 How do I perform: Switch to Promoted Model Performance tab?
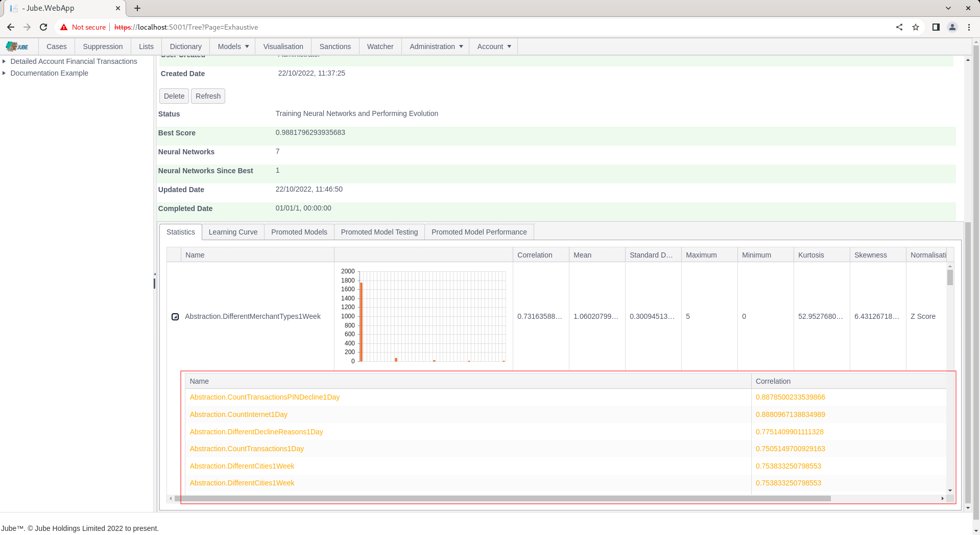[x=479, y=232]
